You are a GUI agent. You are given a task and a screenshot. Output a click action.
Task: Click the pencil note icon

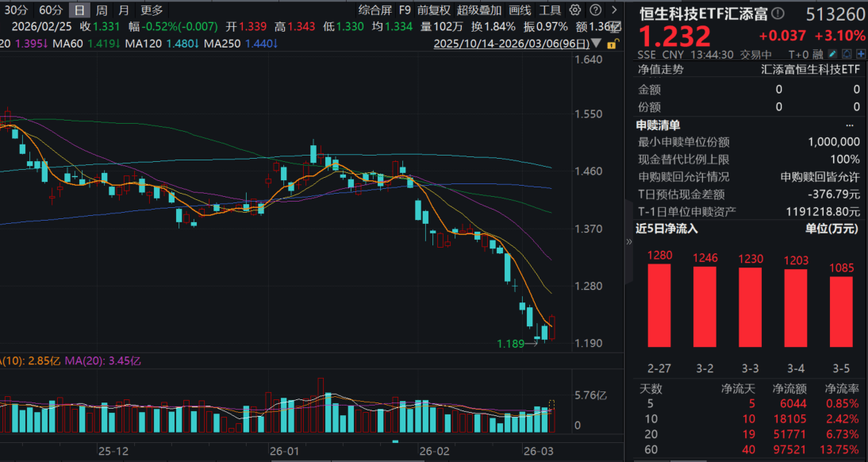[832, 55]
